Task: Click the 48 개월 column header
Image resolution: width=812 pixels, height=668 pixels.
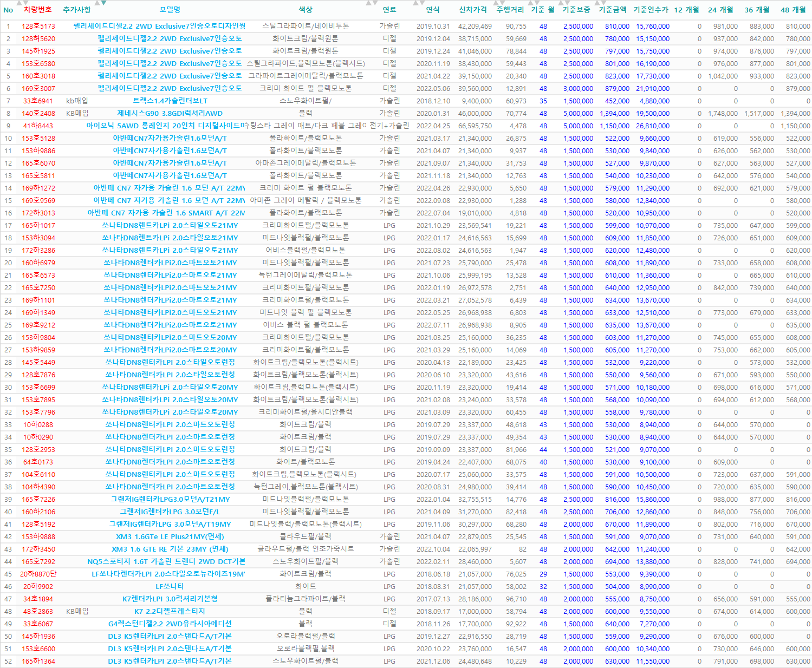Action: 793,10
